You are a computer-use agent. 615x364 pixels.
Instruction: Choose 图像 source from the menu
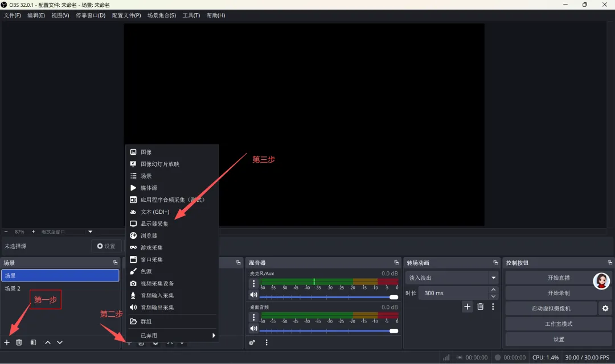click(172, 152)
